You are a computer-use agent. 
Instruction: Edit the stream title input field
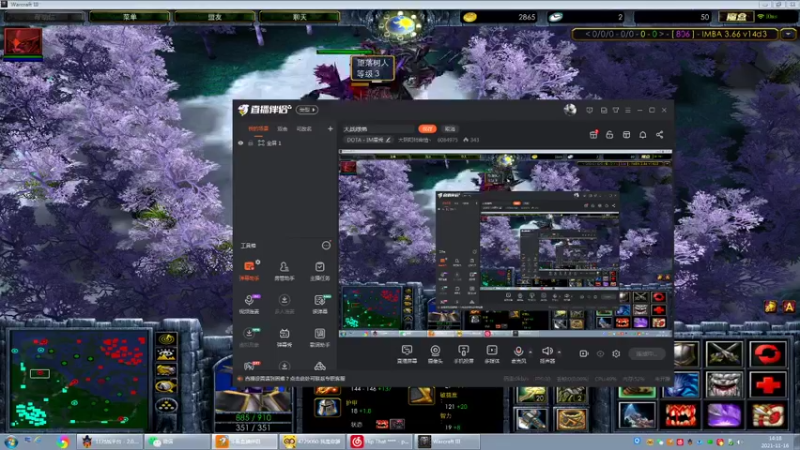(x=378, y=129)
